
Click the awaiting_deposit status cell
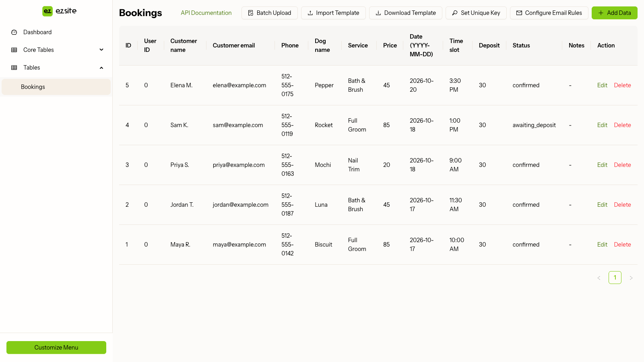pyautogui.click(x=534, y=125)
